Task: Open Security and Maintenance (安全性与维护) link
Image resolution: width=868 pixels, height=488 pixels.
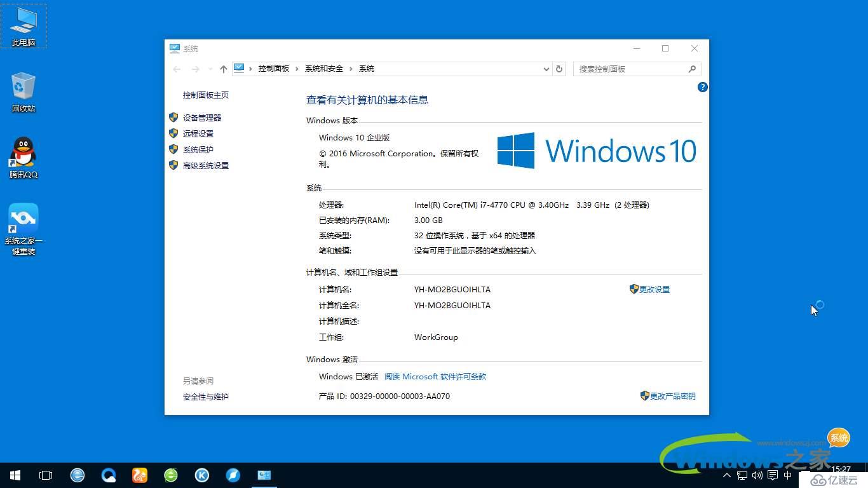Action: [x=206, y=396]
